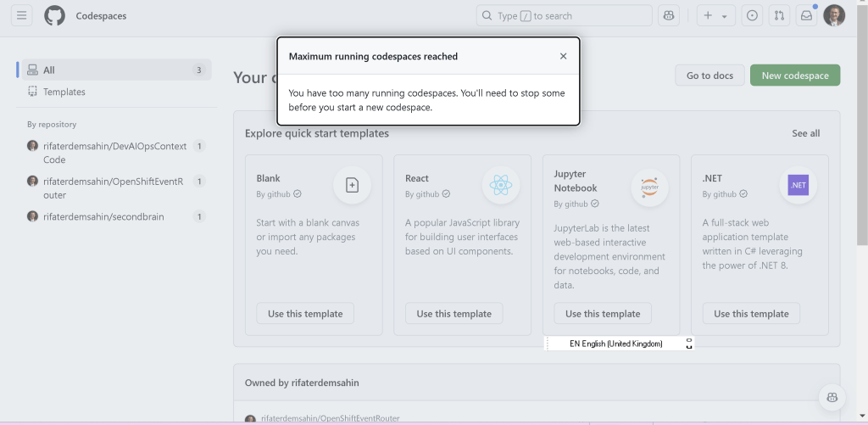This screenshot has width=868, height=425.
Task: Open the hamburger navigation menu
Action: tap(21, 15)
